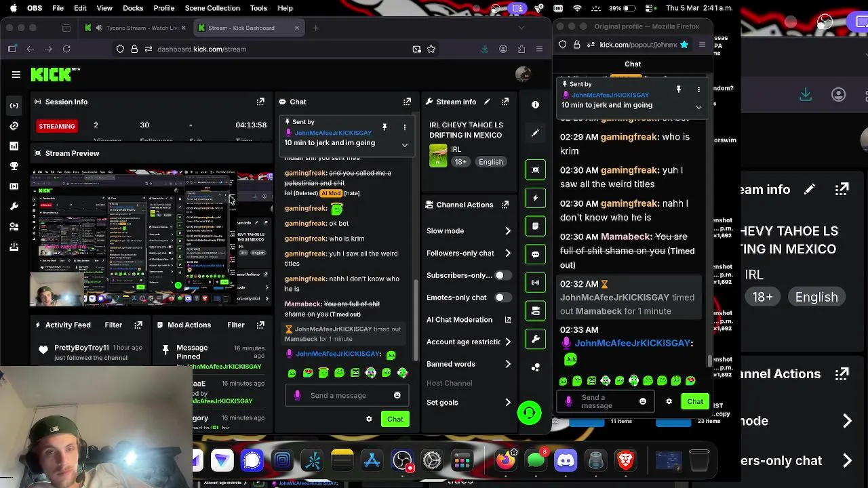Open the link icon in Kick sidebar
The image size is (868, 488).
pos(14,126)
